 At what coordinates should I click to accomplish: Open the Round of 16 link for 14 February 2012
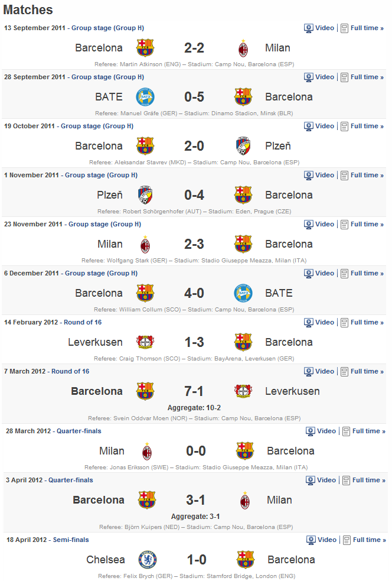(83, 322)
